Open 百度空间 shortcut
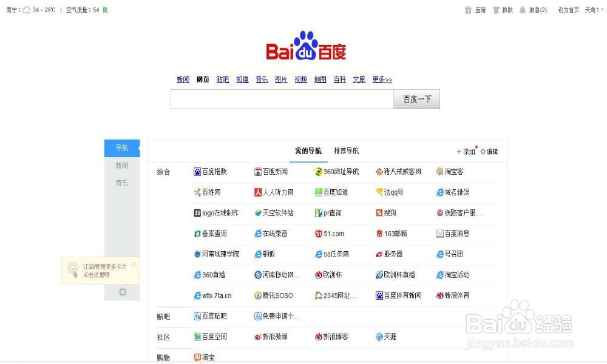 click(210, 337)
